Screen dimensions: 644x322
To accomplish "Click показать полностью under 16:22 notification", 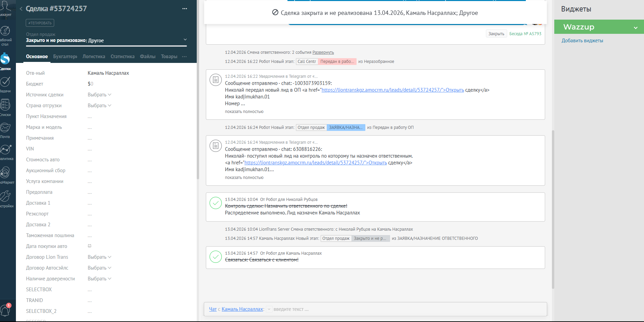I will click(244, 112).
